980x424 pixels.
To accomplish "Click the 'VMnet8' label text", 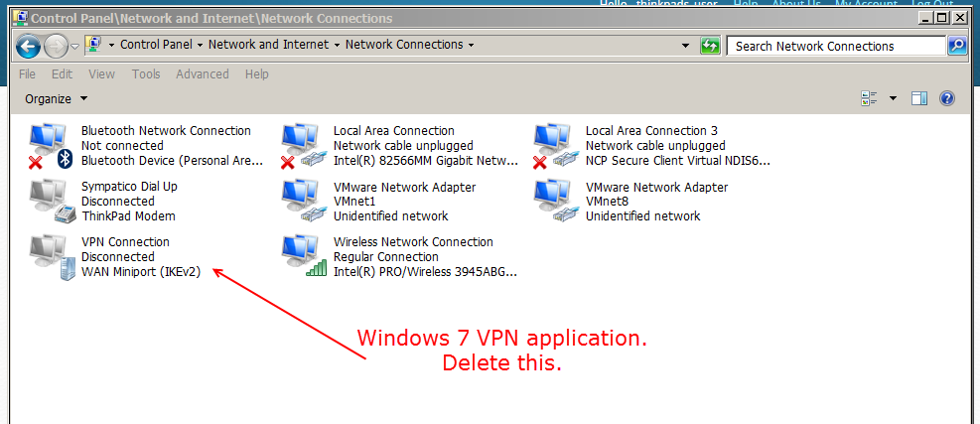I will tap(607, 202).
